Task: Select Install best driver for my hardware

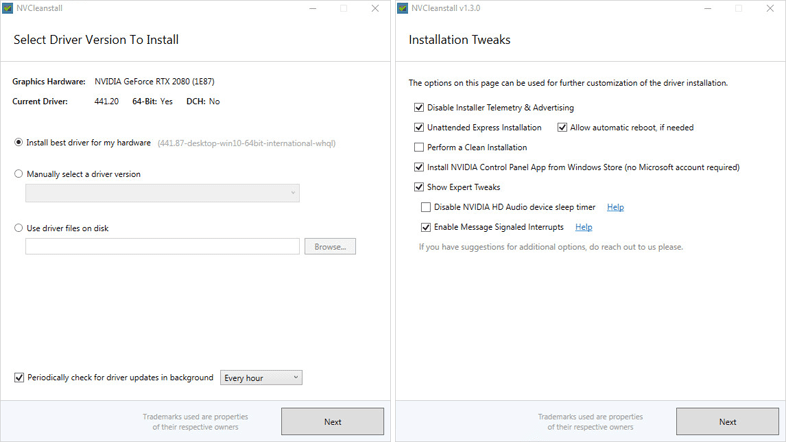Action: [x=19, y=143]
